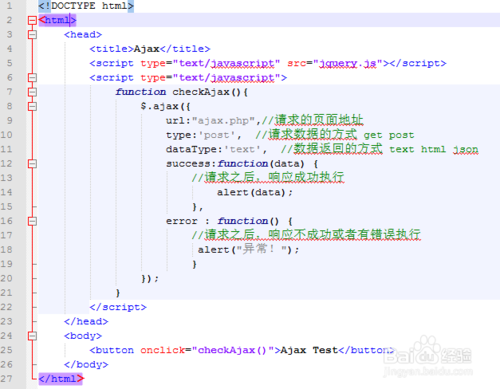Collapse the checkAjax function fold on line 7
This screenshot has width=500, height=389.
(32, 92)
